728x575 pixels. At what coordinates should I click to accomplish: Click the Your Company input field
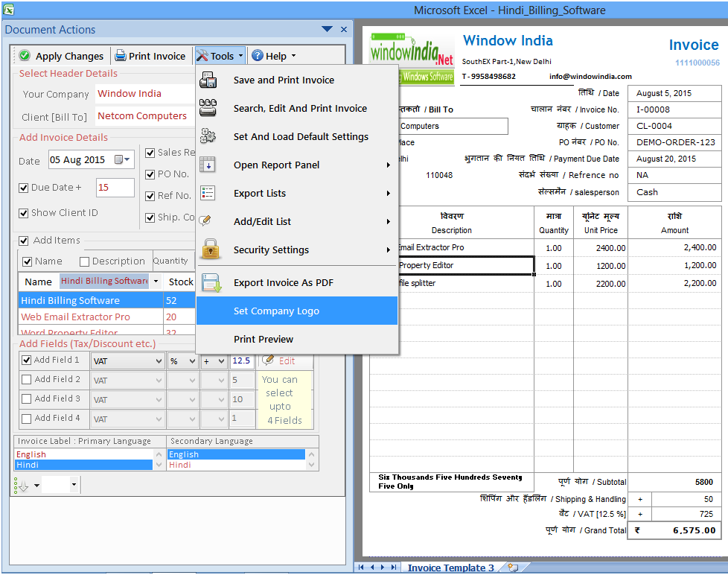[x=145, y=94]
